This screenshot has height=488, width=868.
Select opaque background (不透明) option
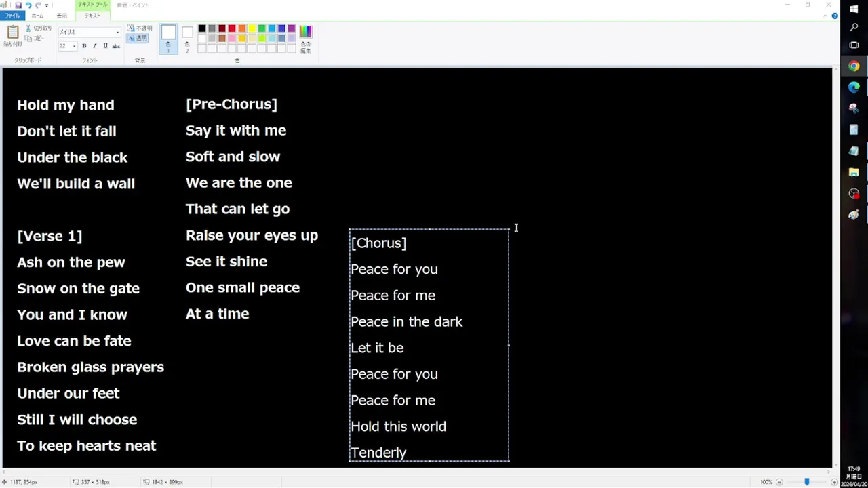click(140, 28)
